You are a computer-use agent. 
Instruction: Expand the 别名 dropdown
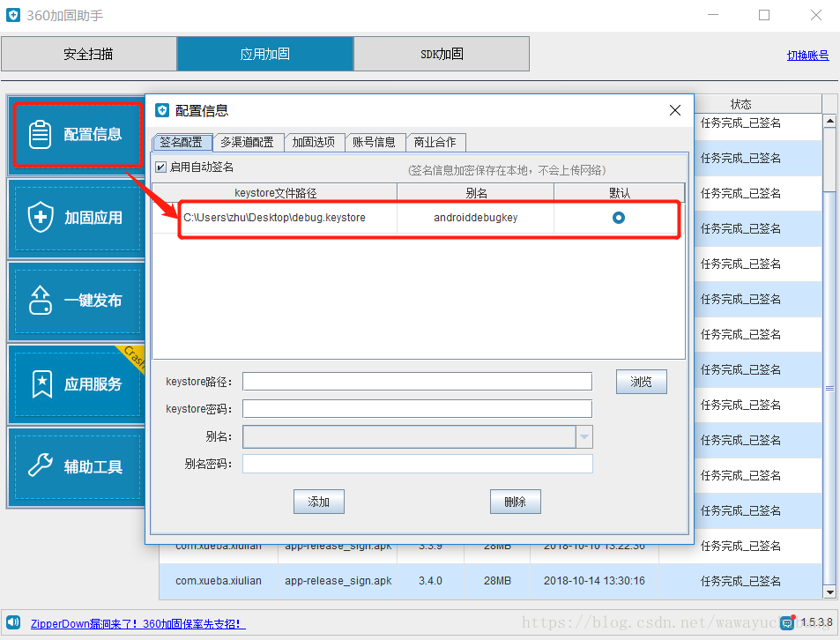[584, 437]
